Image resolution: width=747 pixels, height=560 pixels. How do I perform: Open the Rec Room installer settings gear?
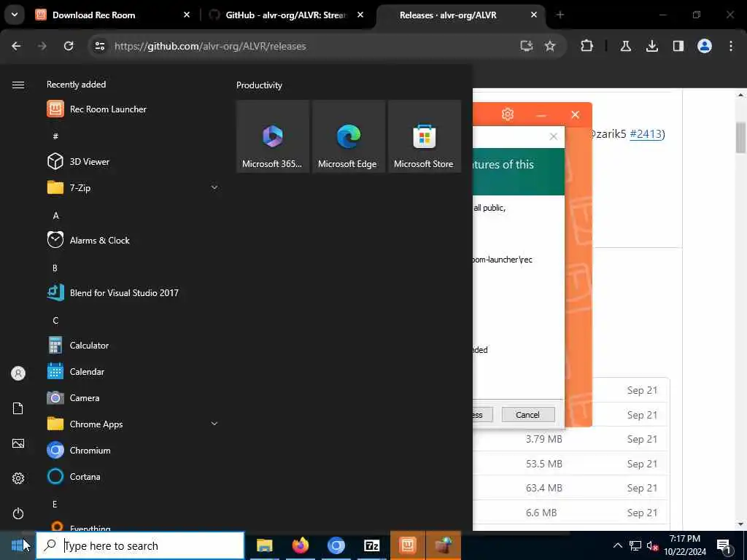pos(508,114)
